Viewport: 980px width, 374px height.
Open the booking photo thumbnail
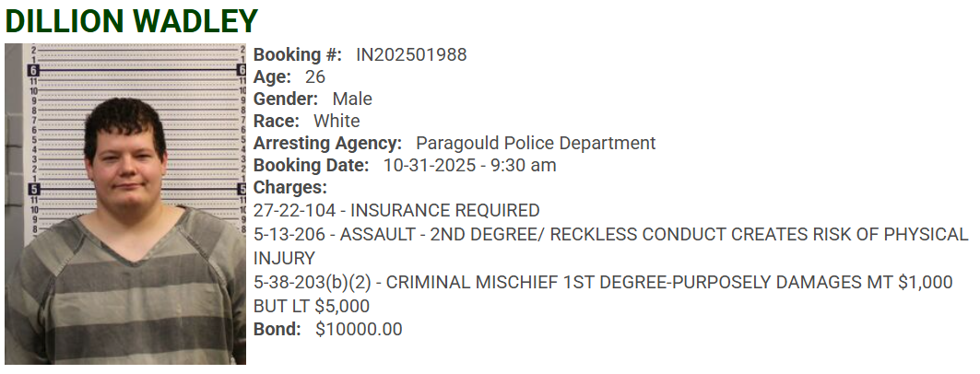(x=125, y=204)
